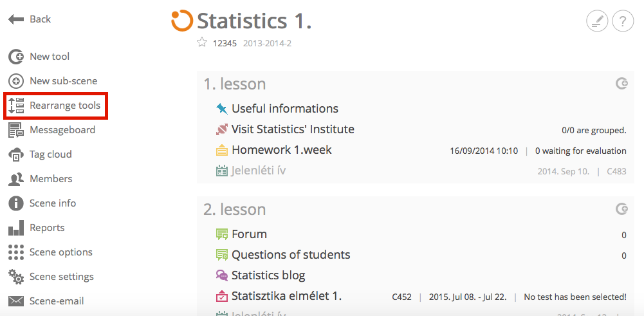
Task: Open Scene settings gears
Action: (17, 277)
